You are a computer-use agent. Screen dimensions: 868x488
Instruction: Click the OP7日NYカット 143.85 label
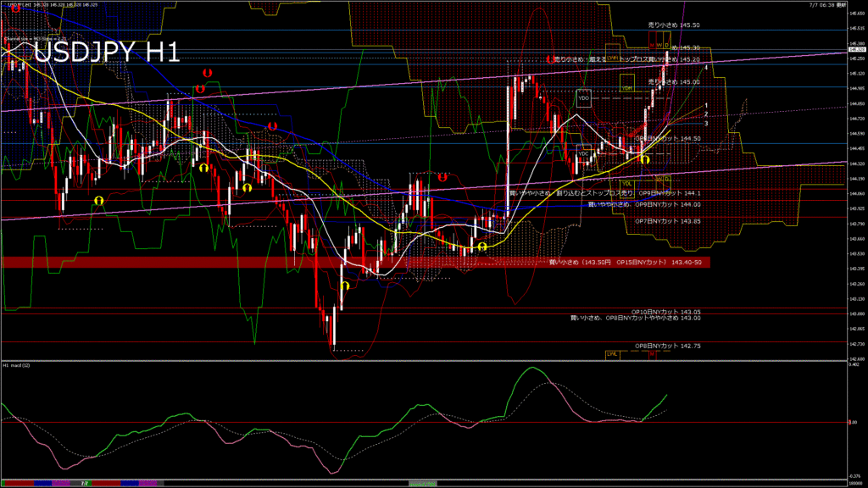click(x=668, y=221)
